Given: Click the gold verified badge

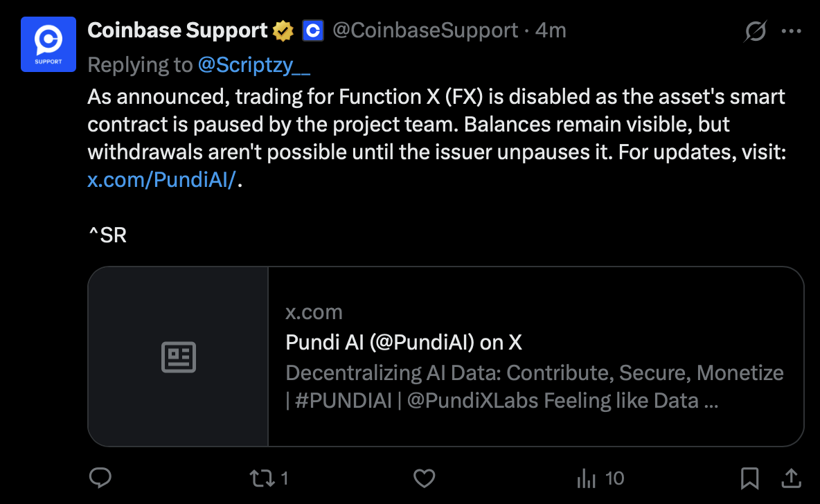Looking at the screenshot, I should click(283, 30).
